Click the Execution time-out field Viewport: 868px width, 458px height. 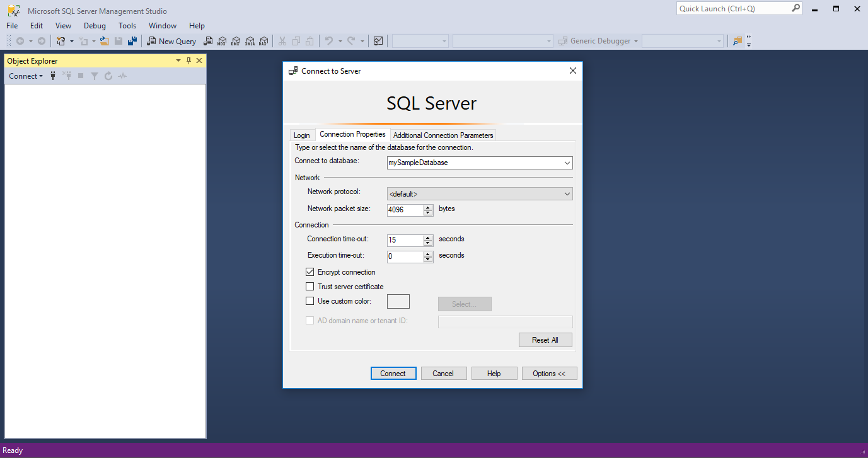tap(405, 256)
